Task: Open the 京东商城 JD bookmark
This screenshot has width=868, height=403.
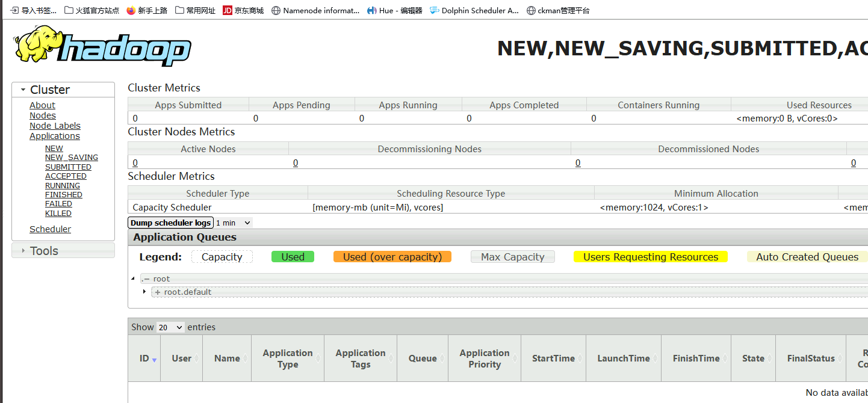Action: [x=243, y=10]
